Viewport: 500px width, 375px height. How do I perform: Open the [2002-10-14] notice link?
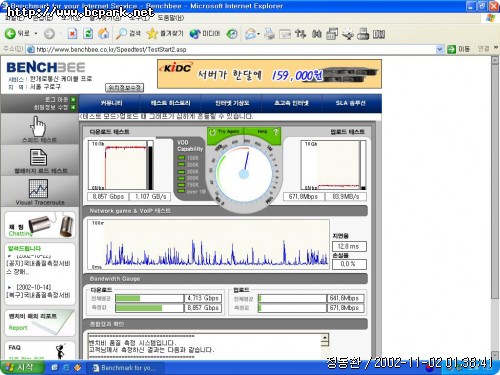click(x=34, y=287)
